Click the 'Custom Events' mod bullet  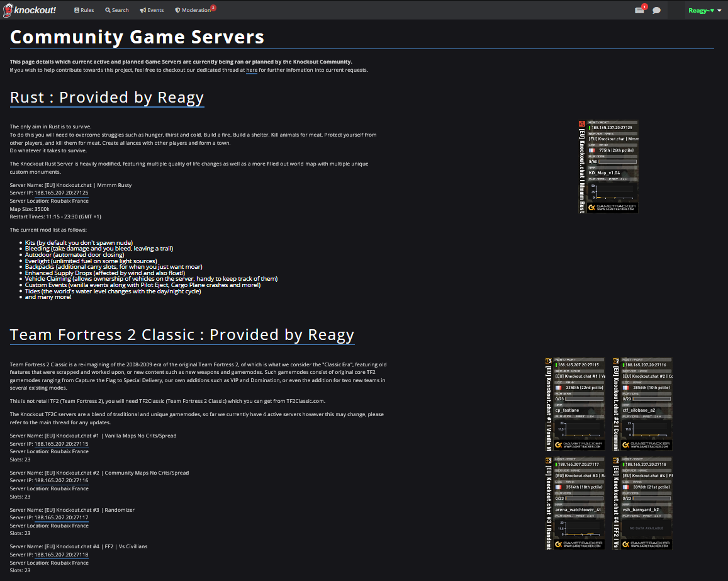pos(143,285)
